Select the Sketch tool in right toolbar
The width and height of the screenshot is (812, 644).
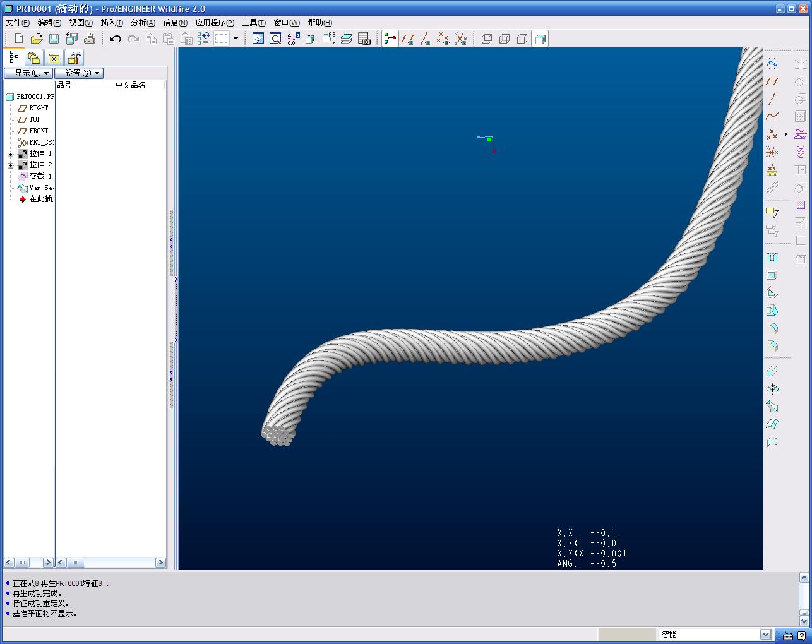point(772,64)
